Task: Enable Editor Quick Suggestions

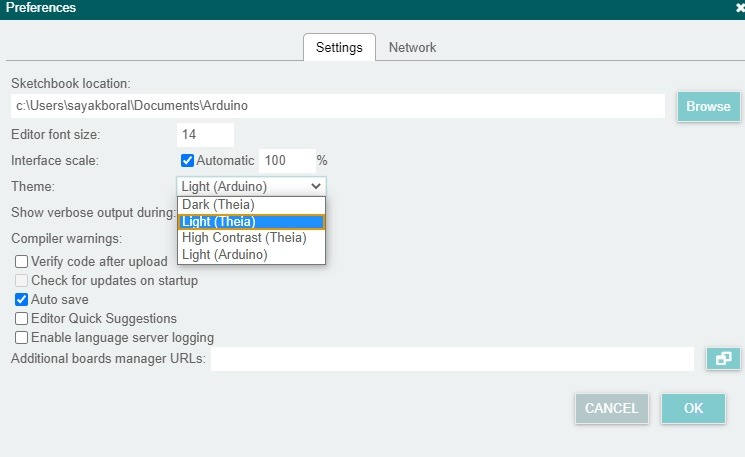Action: pos(21,319)
